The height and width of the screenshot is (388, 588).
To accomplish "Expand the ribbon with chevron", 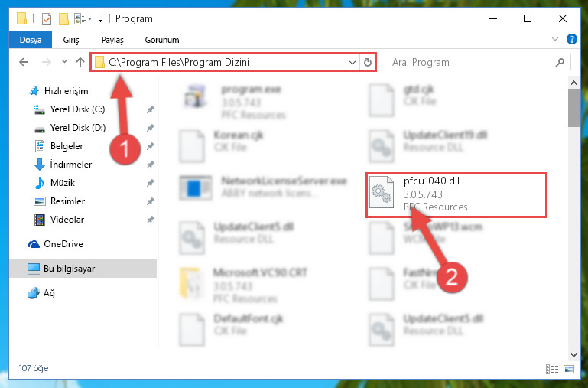I will [x=555, y=39].
